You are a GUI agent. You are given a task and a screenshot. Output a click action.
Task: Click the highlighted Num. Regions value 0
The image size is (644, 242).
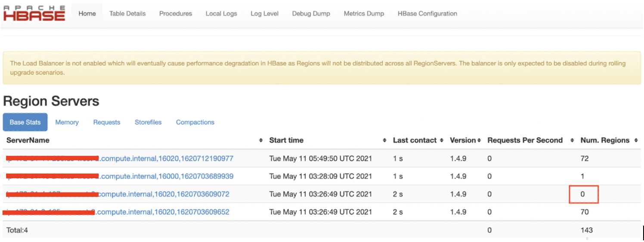click(x=583, y=194)
